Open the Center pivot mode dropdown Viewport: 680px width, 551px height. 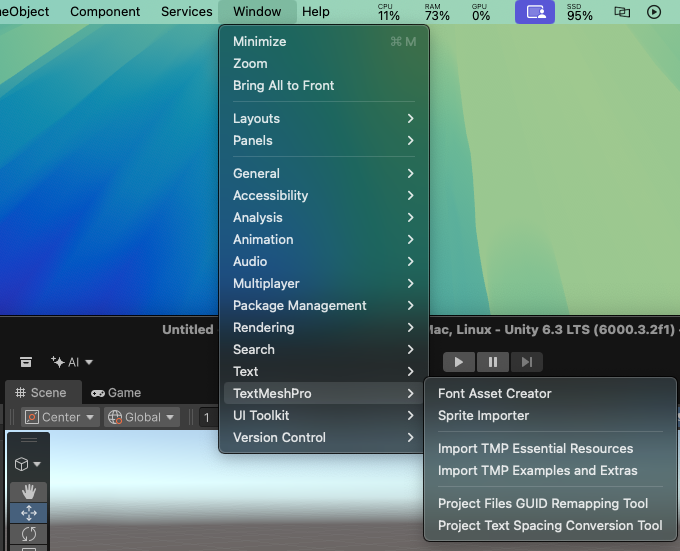tap(60, 417)
